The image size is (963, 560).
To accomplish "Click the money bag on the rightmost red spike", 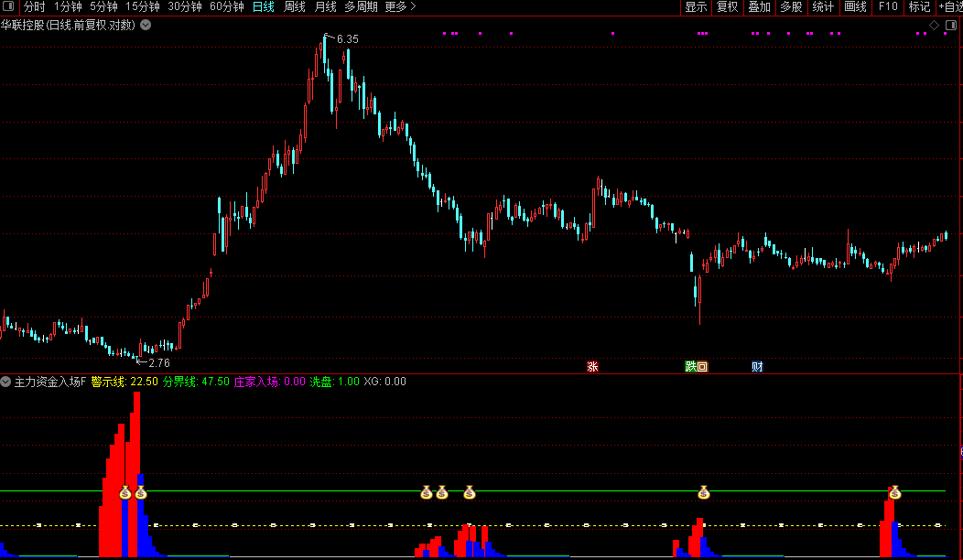I will [895, 492].
